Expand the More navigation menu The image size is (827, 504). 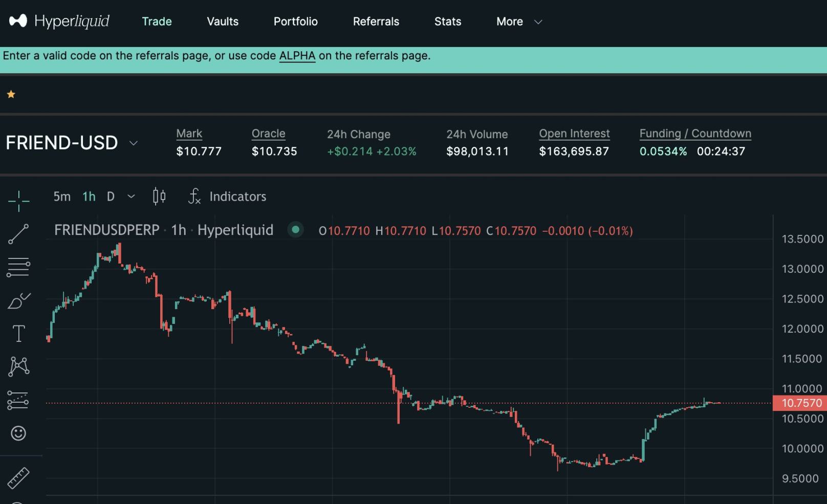[518, 21]
